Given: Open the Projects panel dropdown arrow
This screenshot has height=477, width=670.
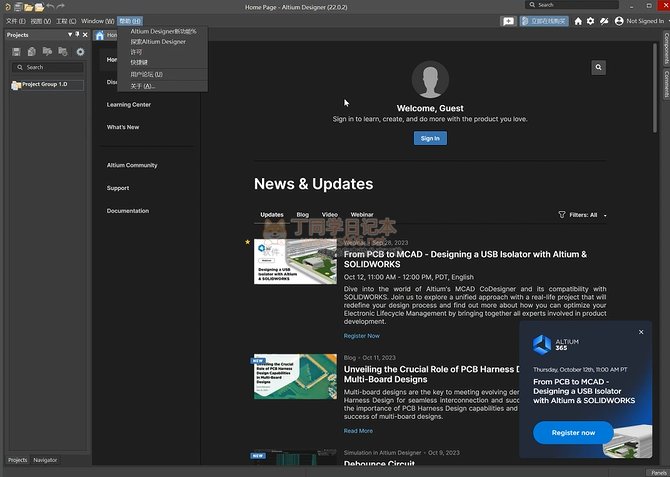Looking at the screenshot, I should [x=70, y=35].
